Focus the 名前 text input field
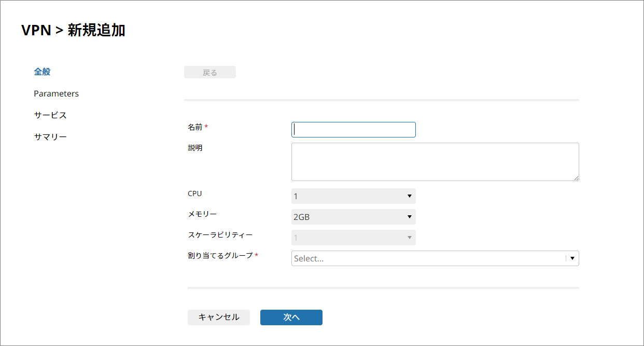Viewport: 644px width, 346px height. coord(354,130)
